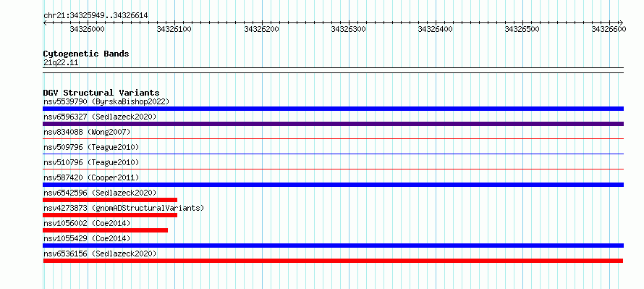Click the nsv5539790 (ByrskaBishop2022) label
The image size is (644, 289).
click(106, 101)
